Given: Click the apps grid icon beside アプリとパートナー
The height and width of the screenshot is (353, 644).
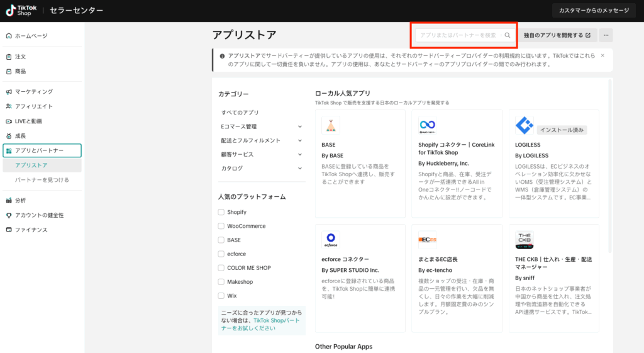Looking at the screenshot, I should click(9, 151).
